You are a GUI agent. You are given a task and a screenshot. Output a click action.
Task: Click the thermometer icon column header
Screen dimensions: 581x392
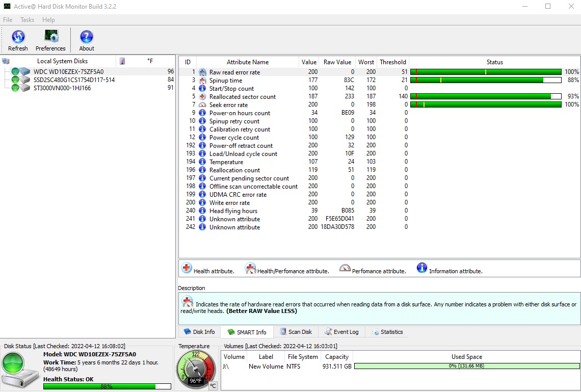122,61
